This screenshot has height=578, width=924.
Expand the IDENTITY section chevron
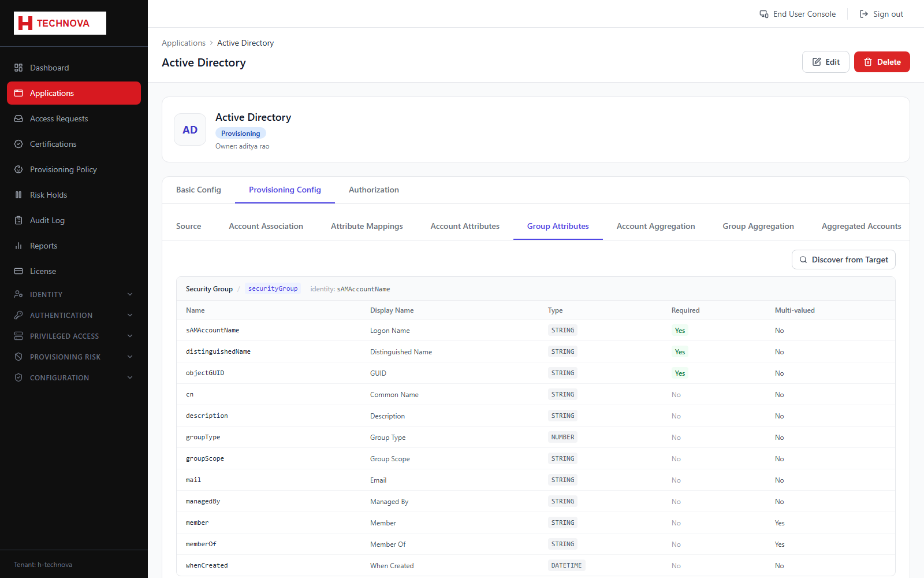click(130, 294)
